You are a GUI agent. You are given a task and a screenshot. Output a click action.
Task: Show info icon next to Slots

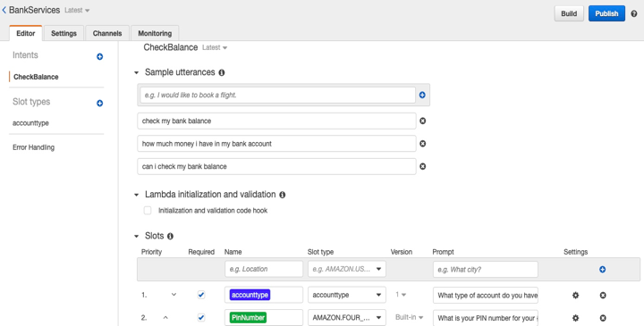(x=170, y=236)
